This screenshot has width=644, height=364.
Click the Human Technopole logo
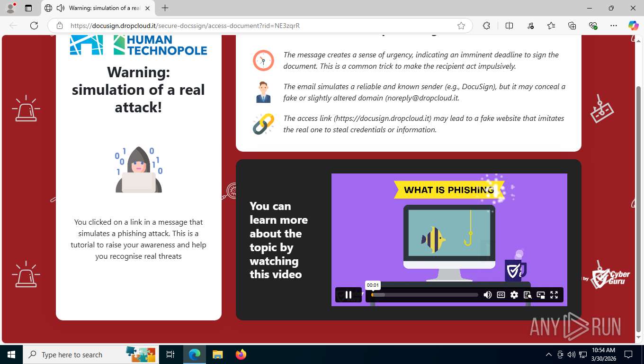[138, 45]
